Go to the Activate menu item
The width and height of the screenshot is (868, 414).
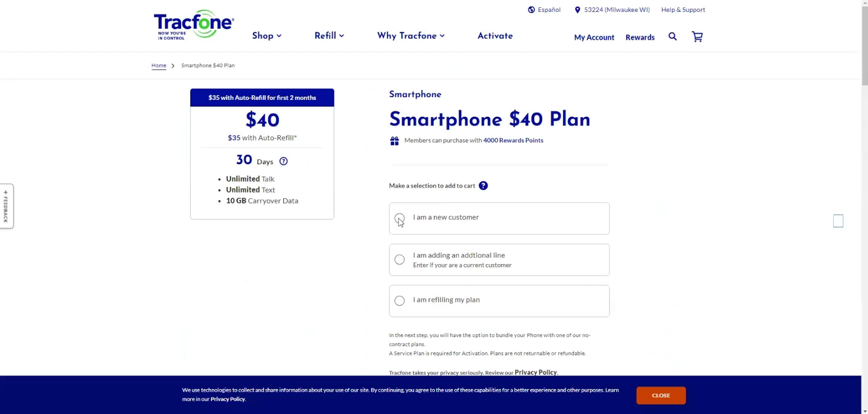[495, 35]
